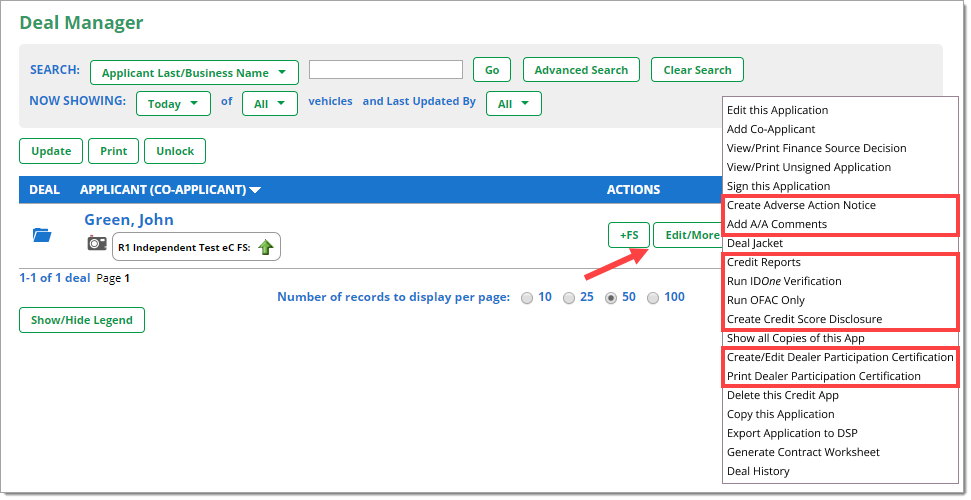Image resolution: width=971 pixels, height=500 pixels.
Task: Click the search text input field
Action: (x=385, y=70)
